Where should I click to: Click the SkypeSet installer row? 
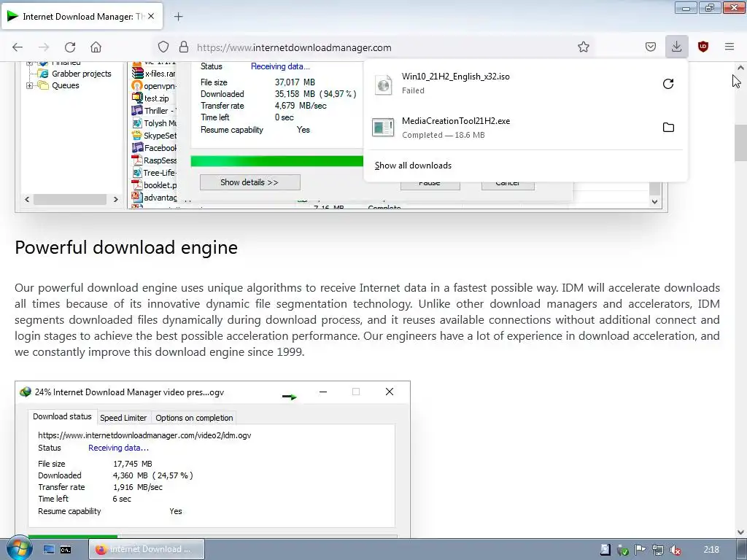point(153,135)
